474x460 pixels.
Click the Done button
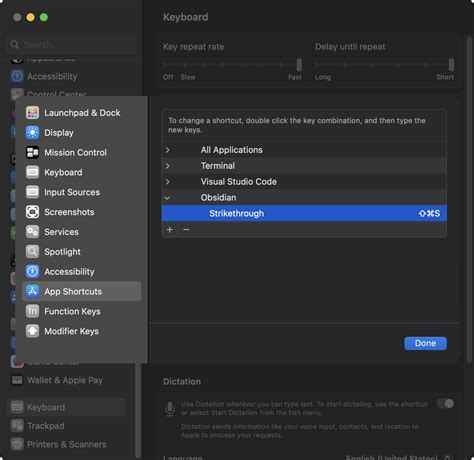point(425,343)
